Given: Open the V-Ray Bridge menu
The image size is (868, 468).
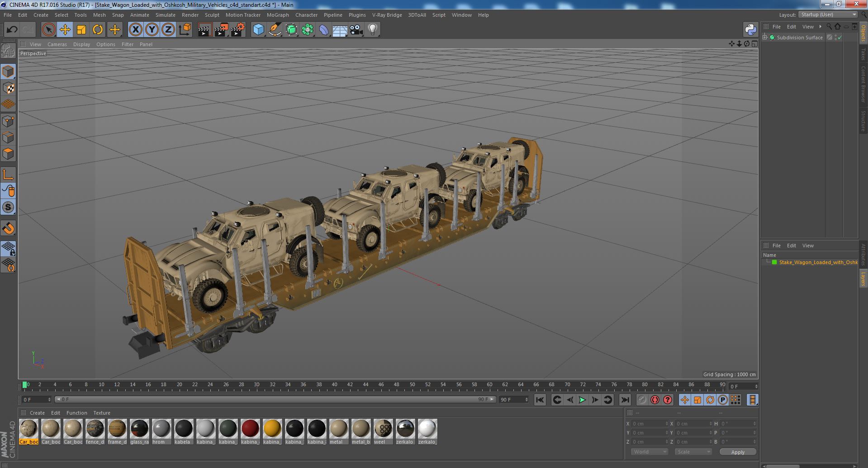Looking at the screenshot, I should 387,15.
